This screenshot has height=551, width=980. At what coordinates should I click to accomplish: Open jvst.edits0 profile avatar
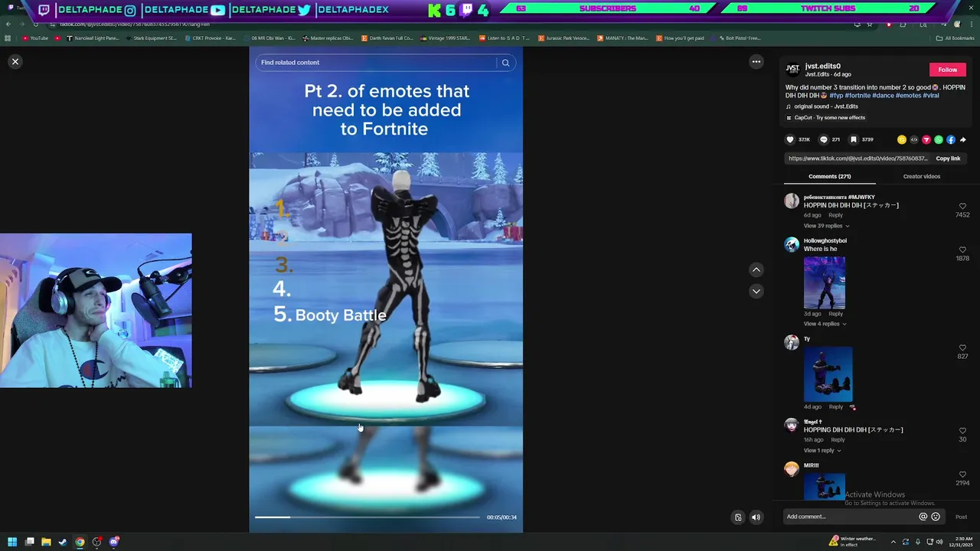click(792, 69)
